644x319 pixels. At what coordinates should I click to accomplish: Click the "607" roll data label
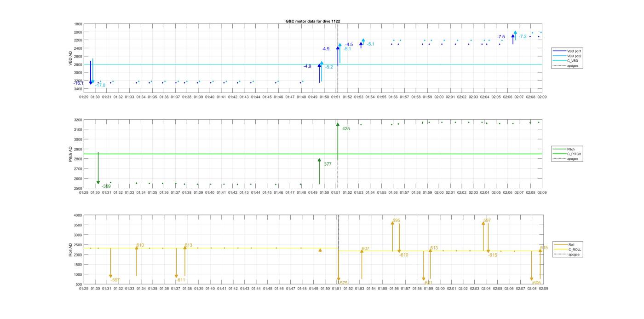(366, 249)
